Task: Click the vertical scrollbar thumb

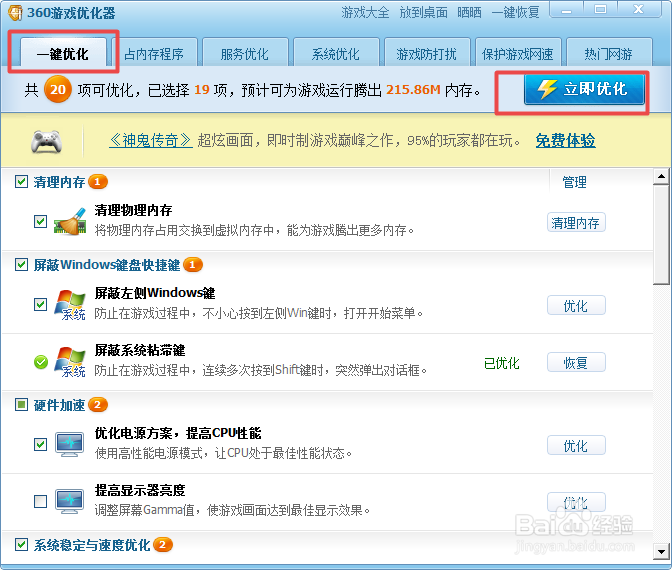Action: tap(661, 234)
